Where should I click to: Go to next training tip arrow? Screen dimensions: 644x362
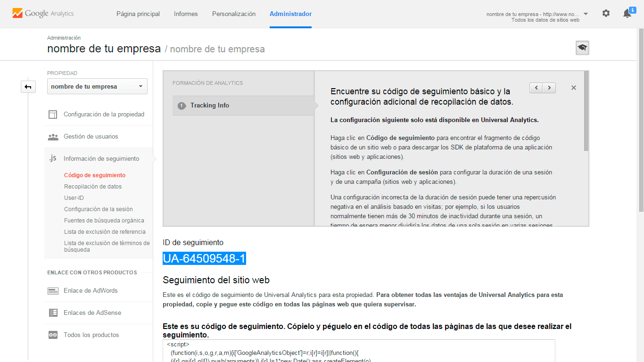click(549, 88)
